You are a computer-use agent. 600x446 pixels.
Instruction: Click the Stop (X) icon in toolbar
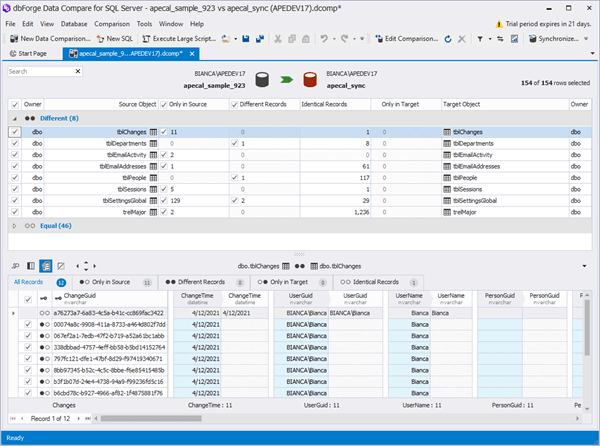(x=462, y=39)
